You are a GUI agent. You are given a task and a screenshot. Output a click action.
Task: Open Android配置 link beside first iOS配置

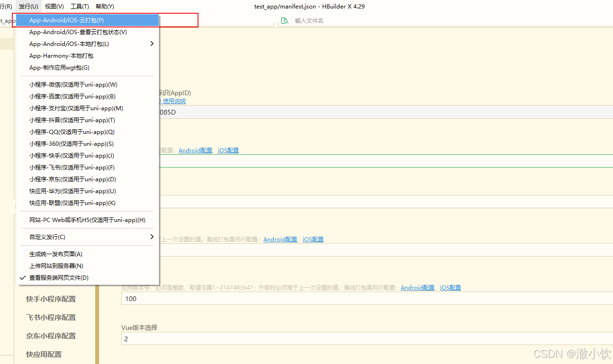[x=195, y=151]
